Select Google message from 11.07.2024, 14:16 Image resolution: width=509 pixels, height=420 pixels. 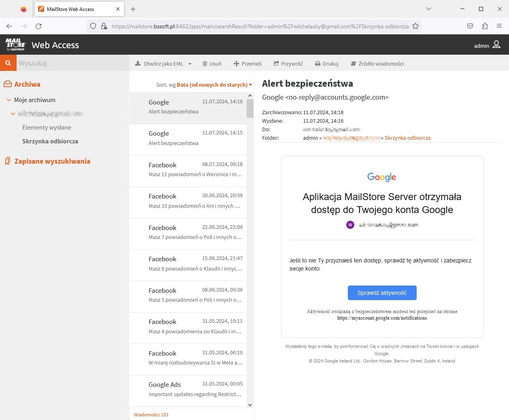pyautogui.click(x=188, y=108)
